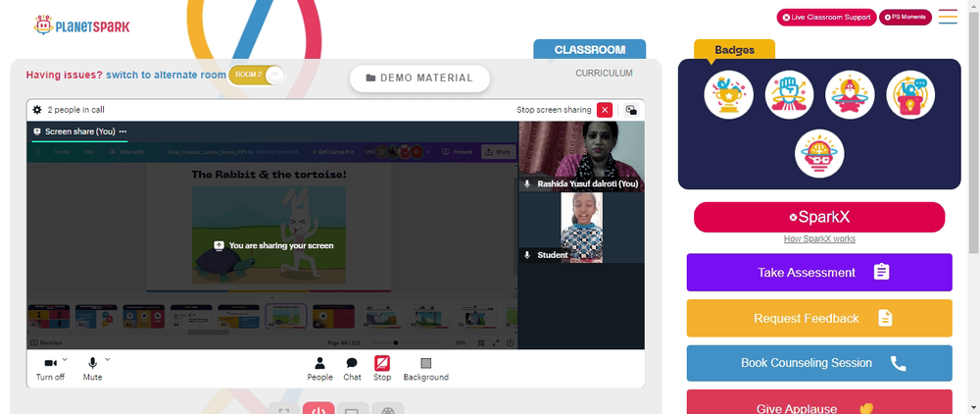Click the PlanetSpark logo
The image size is (980, 414).
tap(82, 26)
